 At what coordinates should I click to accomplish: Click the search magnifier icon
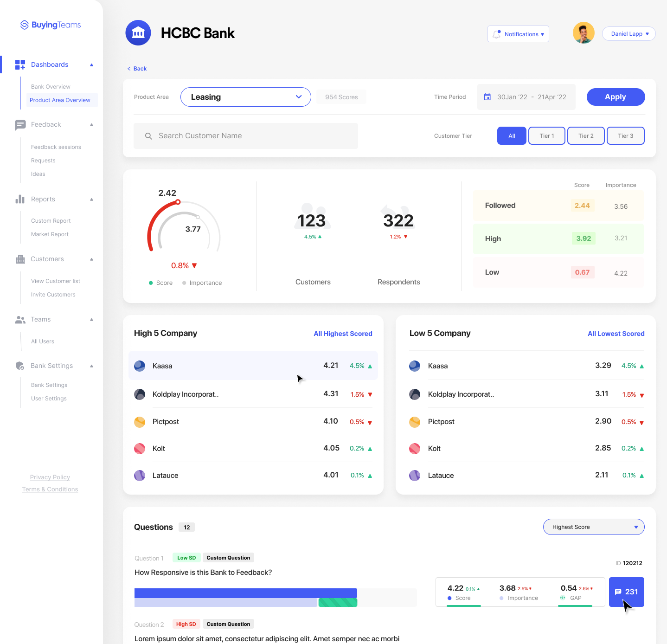[148, 136]
